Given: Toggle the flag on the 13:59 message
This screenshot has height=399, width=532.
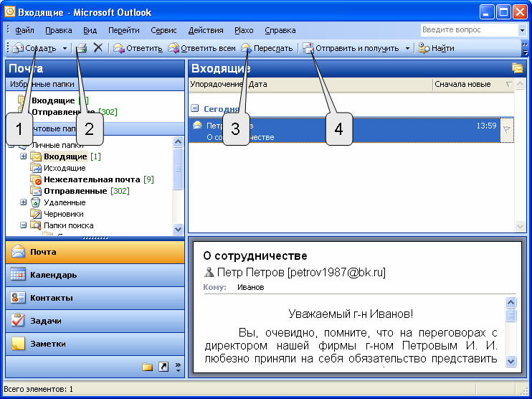Looking at the screenshot, I should tap(507, 129).
